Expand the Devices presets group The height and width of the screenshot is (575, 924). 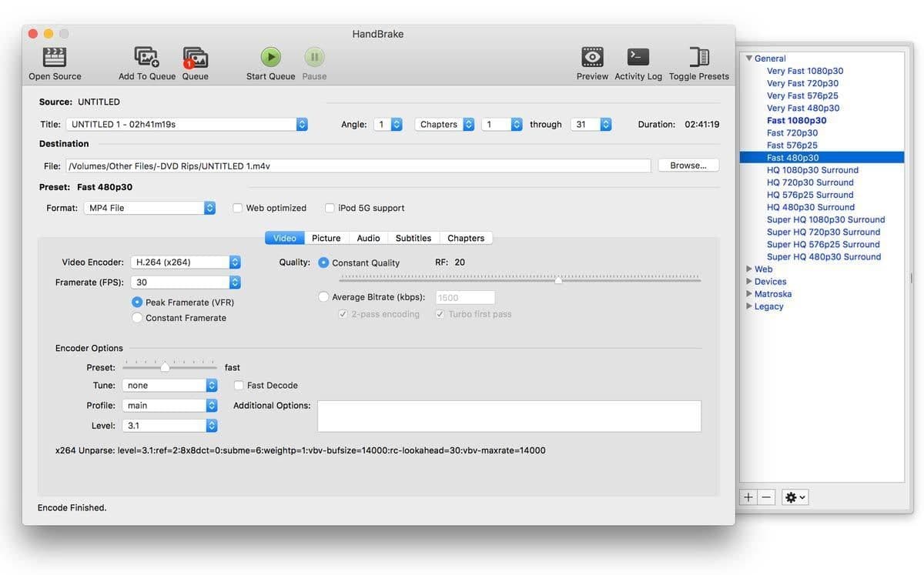click(x=749, y=281)
